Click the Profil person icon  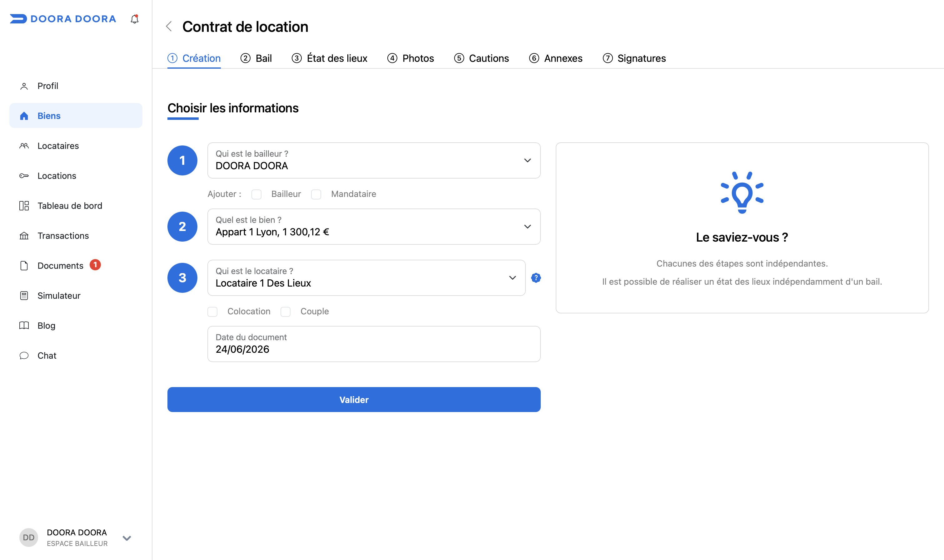(24, 86)
